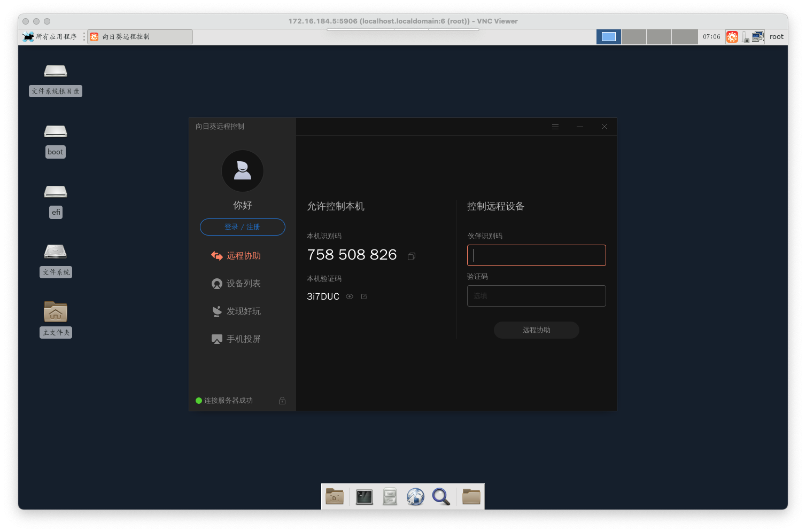
Task: Switch to the fourth workspace
Action: click(684, 37)
